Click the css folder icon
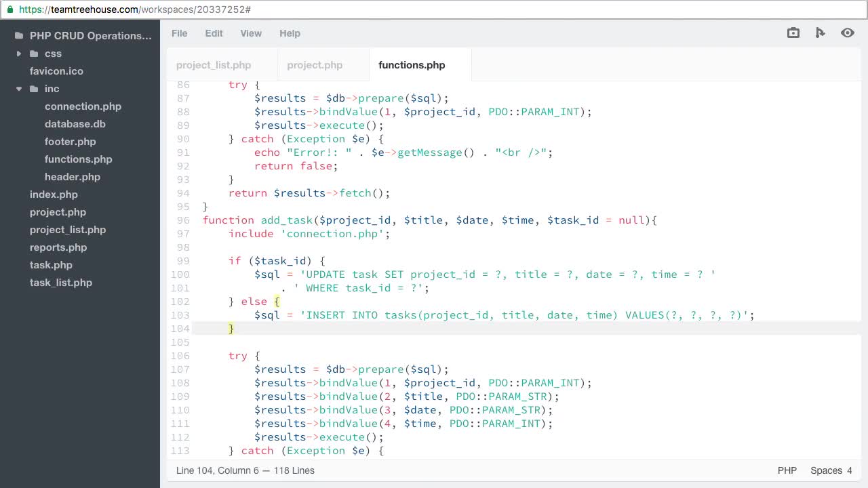The height and width of the screenshot is (488, 868). 34,54
